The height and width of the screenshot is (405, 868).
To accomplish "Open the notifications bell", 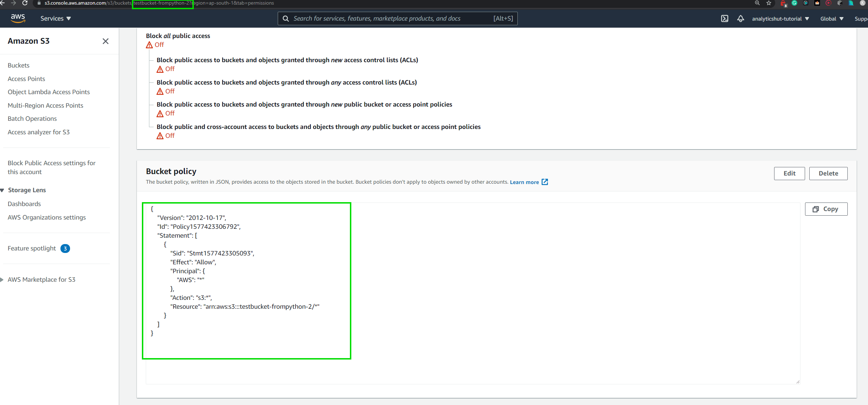I will point(741,18).
